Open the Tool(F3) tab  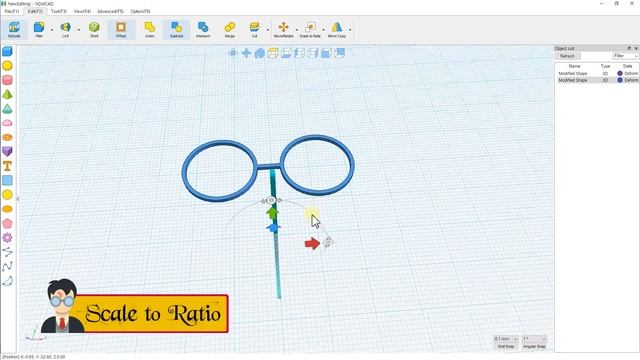tap(58, 11)
